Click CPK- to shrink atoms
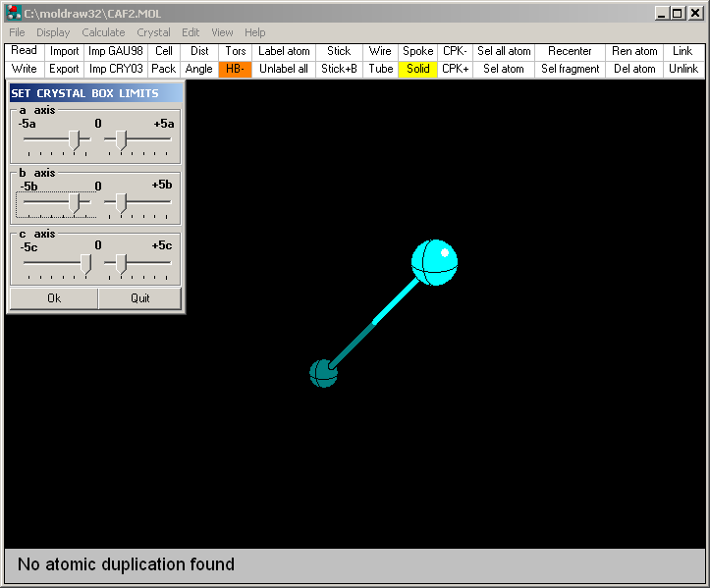The width and height of the screenshot is (710, 588). click(x=455, y=51)
